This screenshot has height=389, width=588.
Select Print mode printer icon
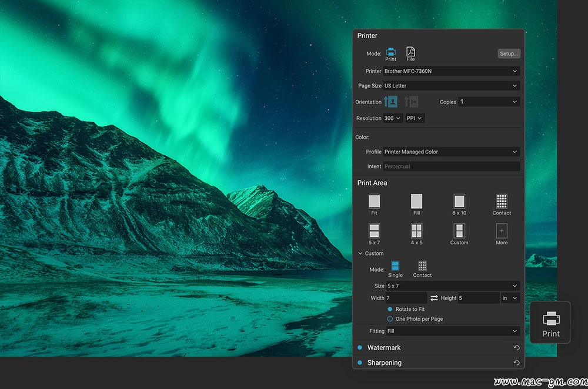click(390, 54)
